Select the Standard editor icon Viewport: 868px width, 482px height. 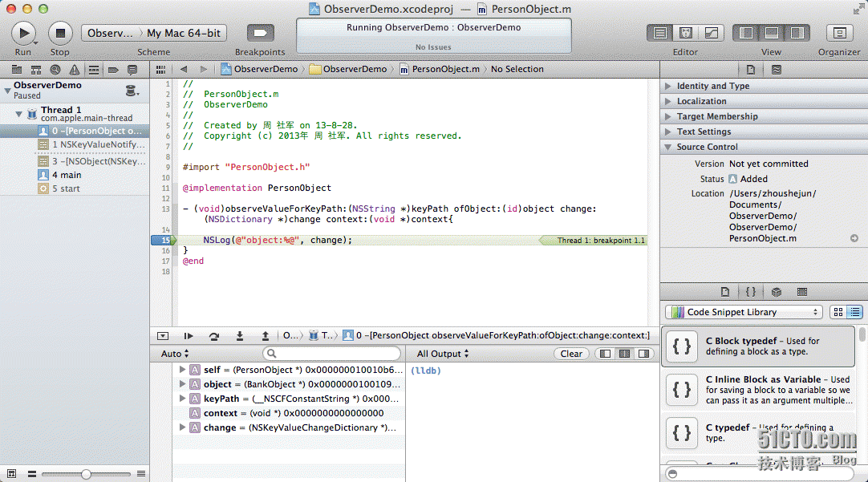pos(660,33)
